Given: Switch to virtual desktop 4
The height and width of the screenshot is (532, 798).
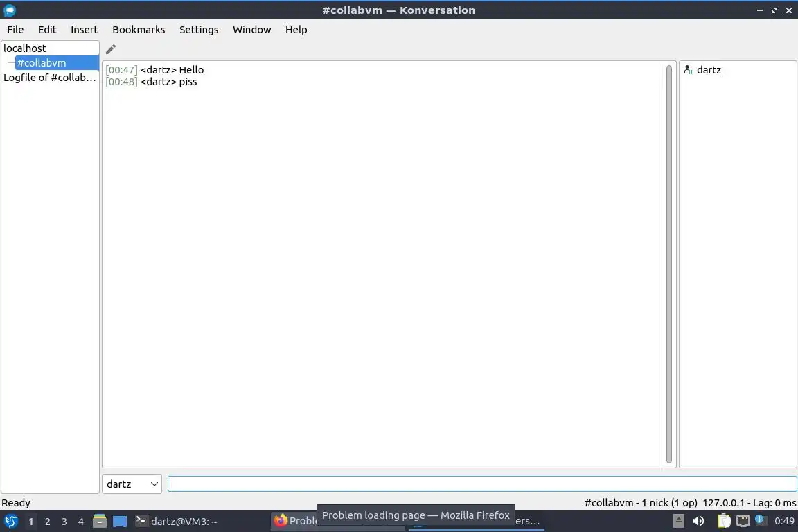Looking at the screenshot, I should [x=81, y=522].
